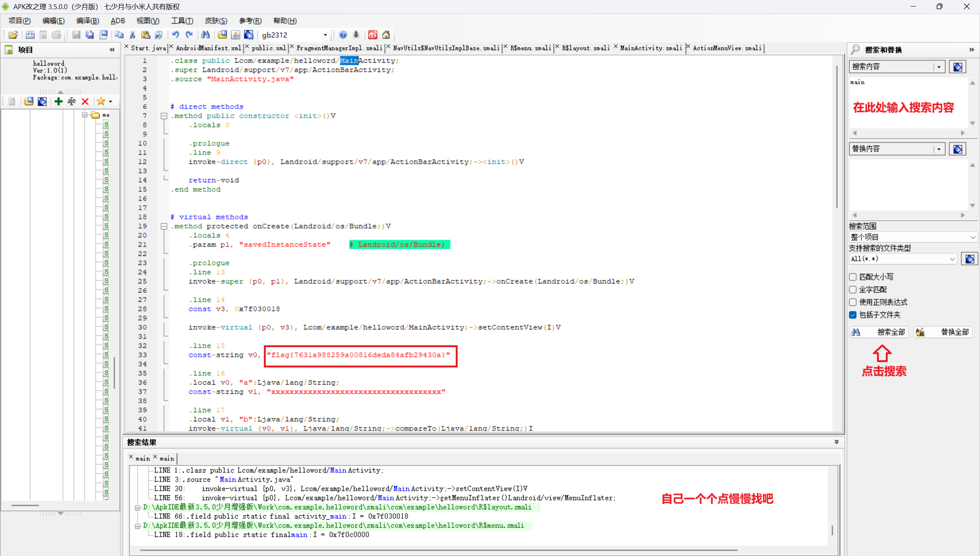
Task: Click the blue help question icon
Action: coord(343,35)
